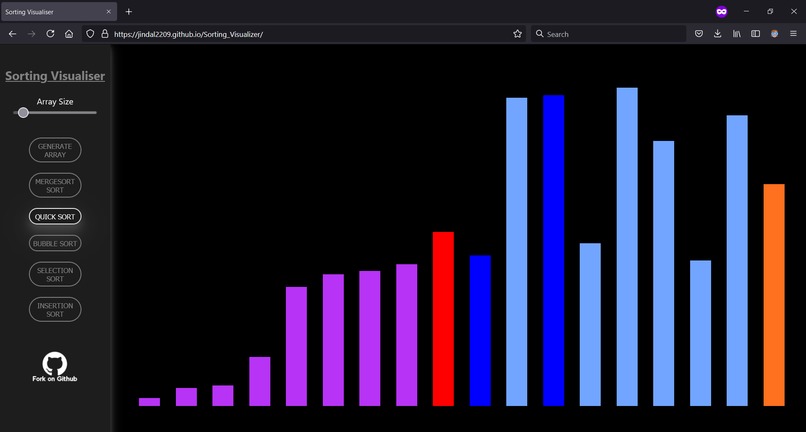Open a new tab with plus
Screen dimensions: 806x432
pyautogui.click(x=129, y=11)
